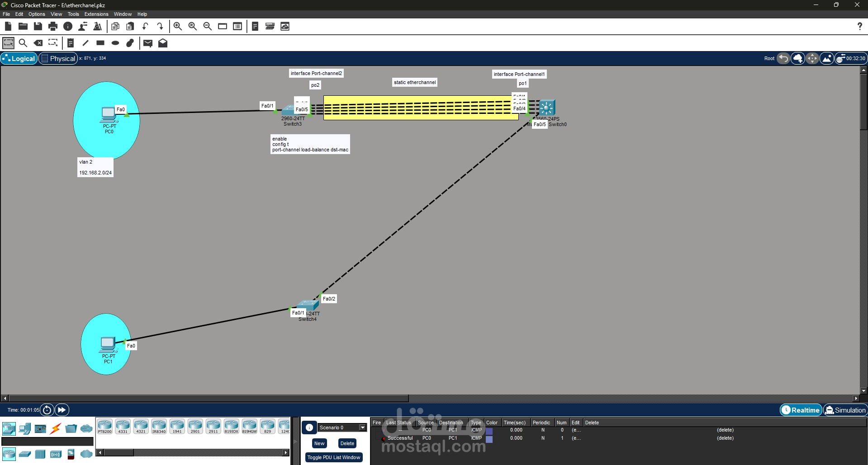Image resolution: width=868 pixels, height=465 pixels.
Task: Add a Simple PDU envelope
Action: pos(148,43)
